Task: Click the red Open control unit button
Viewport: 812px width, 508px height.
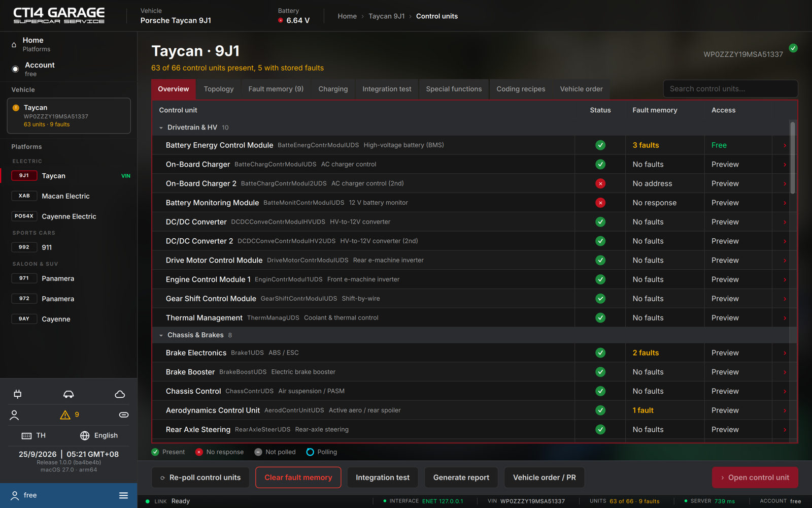Action: [x=755, y=478]
